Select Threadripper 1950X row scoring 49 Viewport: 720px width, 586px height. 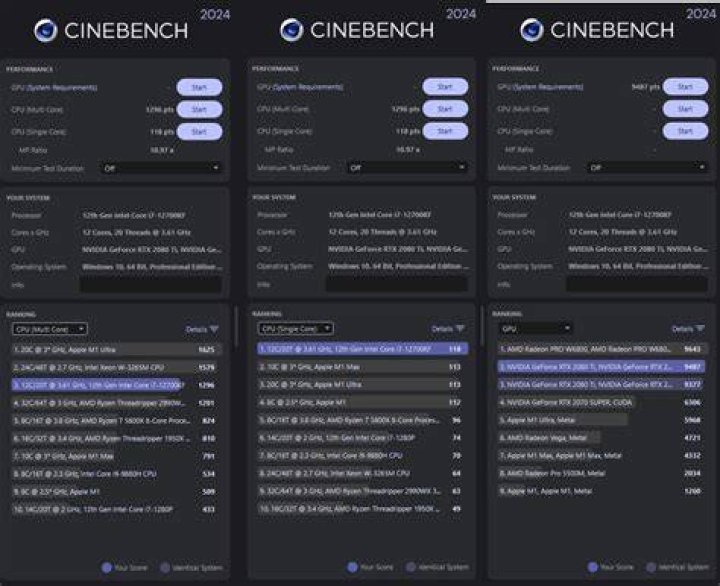(x=363, y=509)
